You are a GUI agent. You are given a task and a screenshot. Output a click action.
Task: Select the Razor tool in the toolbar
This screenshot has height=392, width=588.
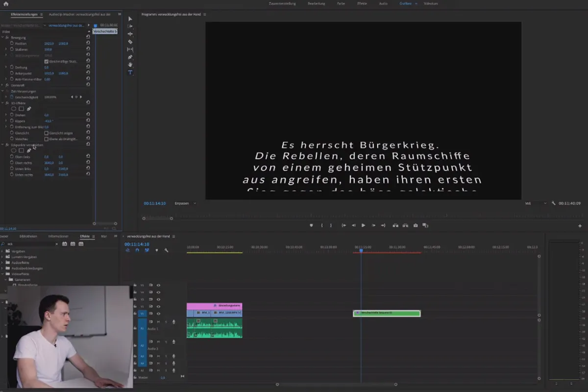pos(130,42)
